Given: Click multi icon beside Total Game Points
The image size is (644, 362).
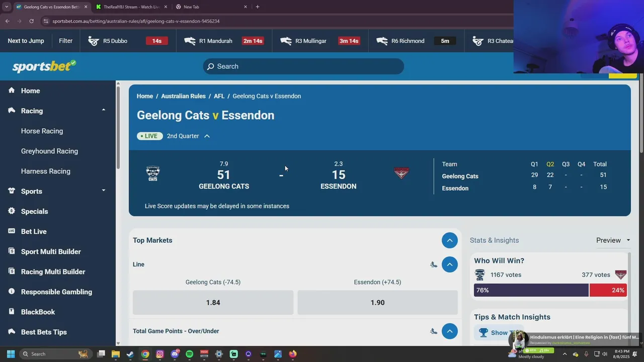Looking at the screenshot, I should (433, 331).
